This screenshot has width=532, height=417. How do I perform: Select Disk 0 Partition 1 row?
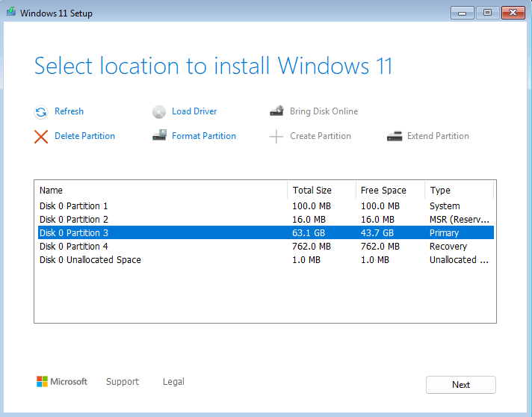click(266, 206)
